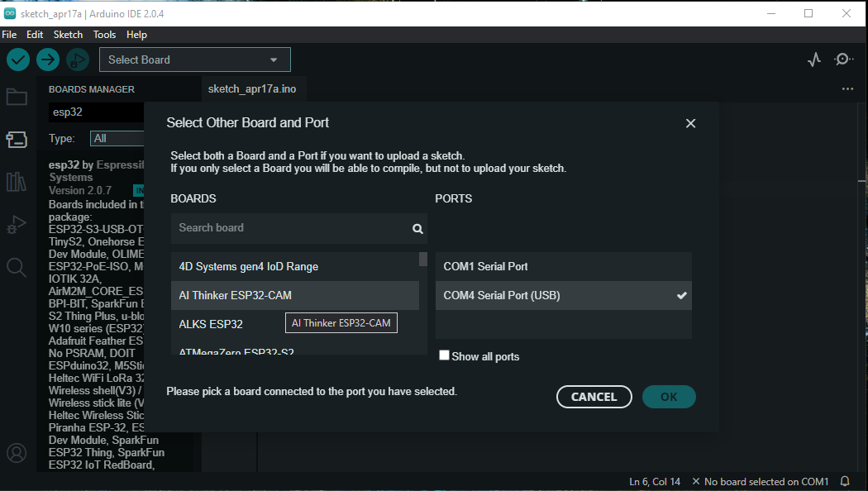Close the Select Other Board dialog
Viewport: 868px width, 491px height.
(690, 123)
